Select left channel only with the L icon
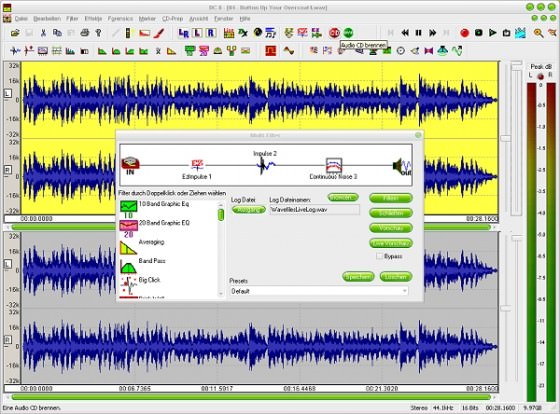 (x=197, y=33)
